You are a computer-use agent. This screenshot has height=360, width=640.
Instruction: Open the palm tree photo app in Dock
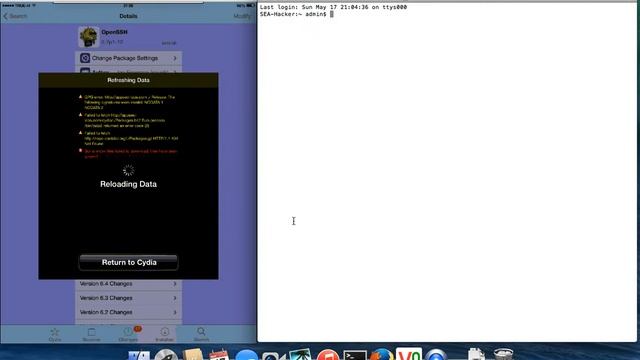pyautogui.click(x=300, y=355)
